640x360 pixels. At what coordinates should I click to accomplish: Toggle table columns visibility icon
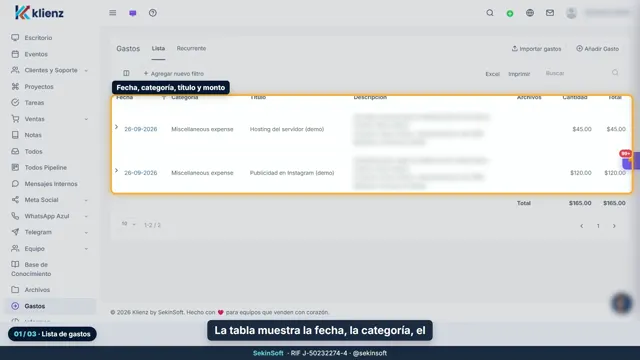tap(126, 73)
